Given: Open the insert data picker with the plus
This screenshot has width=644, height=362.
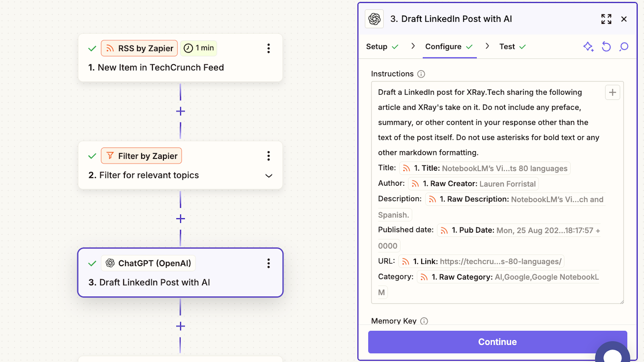Looking at the screenshot, I should tap(612, 92).
